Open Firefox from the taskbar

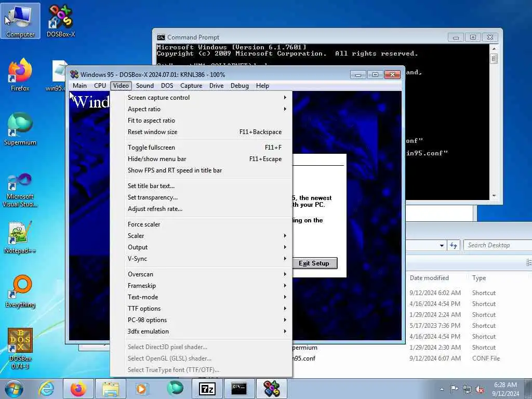pyautogui.click(x=78, y=389)
